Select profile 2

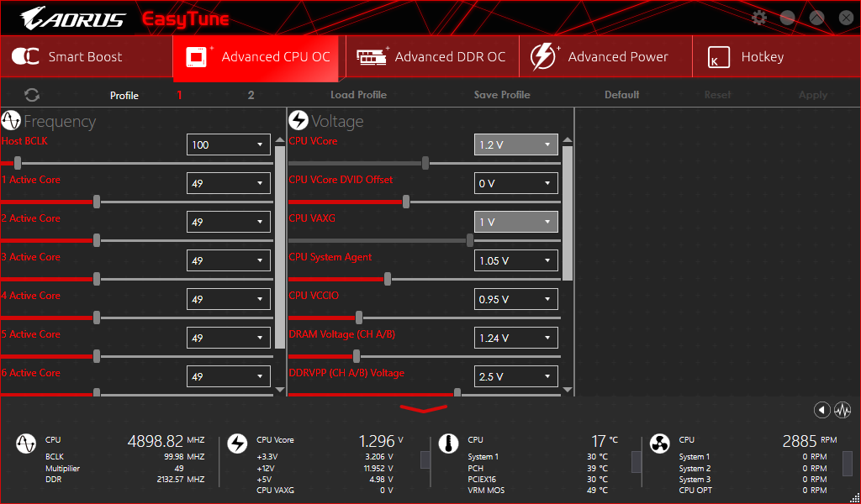[x=251, y=95]
